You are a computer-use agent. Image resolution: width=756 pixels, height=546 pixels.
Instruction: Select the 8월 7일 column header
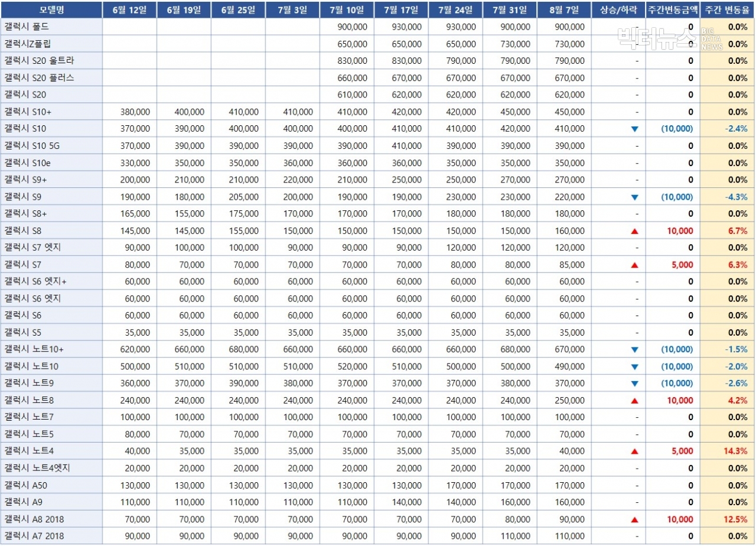564,9
